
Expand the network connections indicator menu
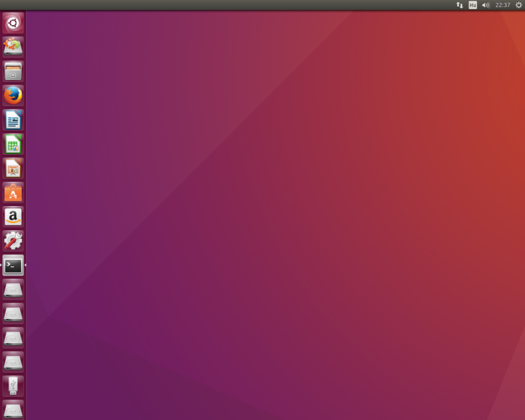pos(459,5)
